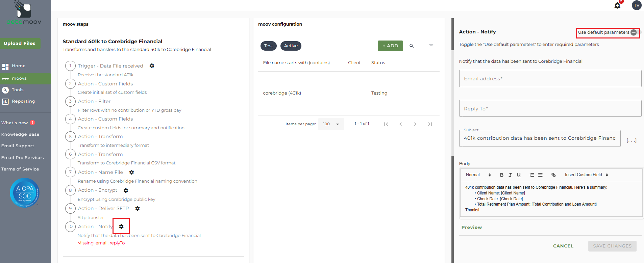Click the datamoov logo
Viewport: 644px width, 263px height.
coord(24,13)
